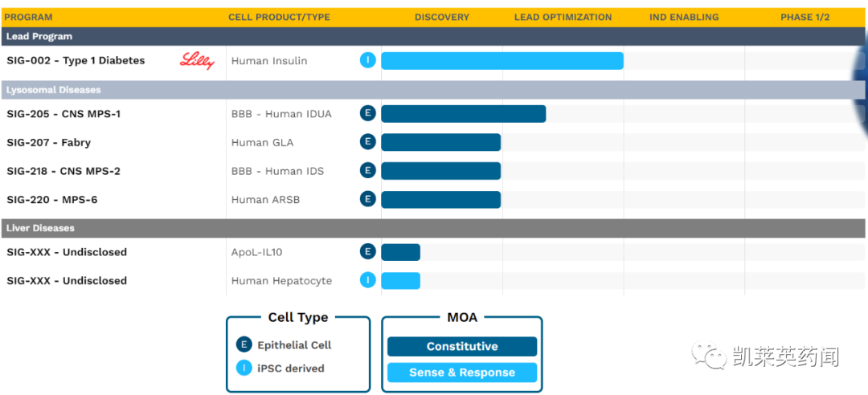This screenshot has width=868, height=395.
Task: Click the E badge beside BBB - Human IDS
Action: click(x=367, y=170)
